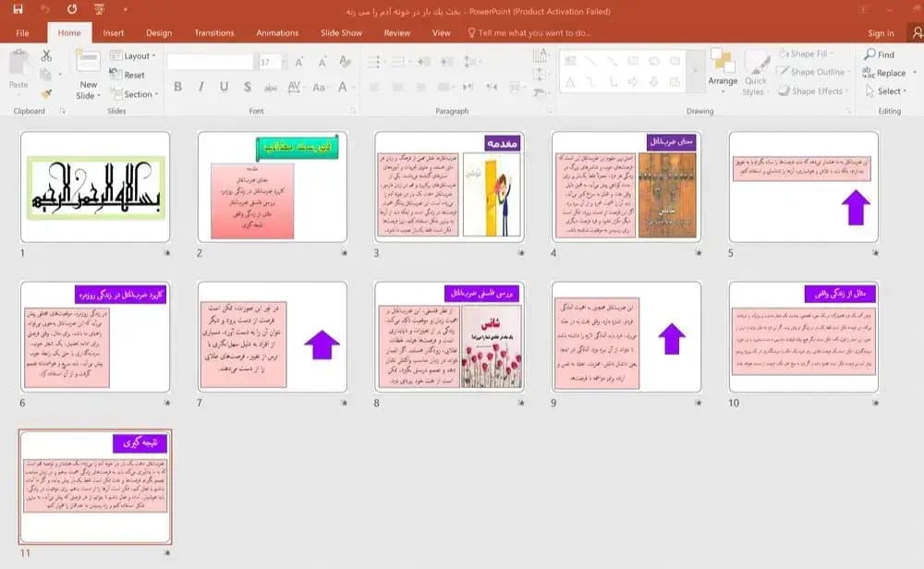Screen dimensions: 924x569
Task: Toggle Underline formatting
Action: pyautogui.click(x=224, y=87)
